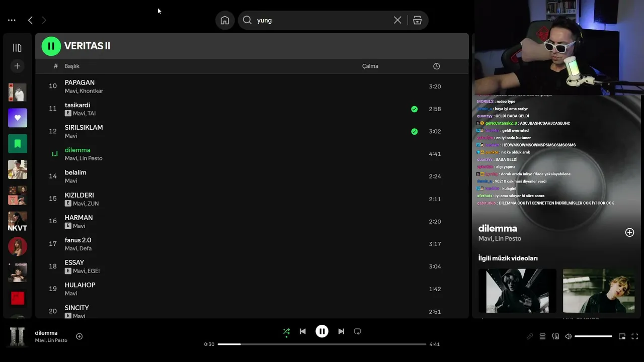Viewport: 644px width, 362px height.
Task: Show lyrics with the microphone icon
Action: 530,336
